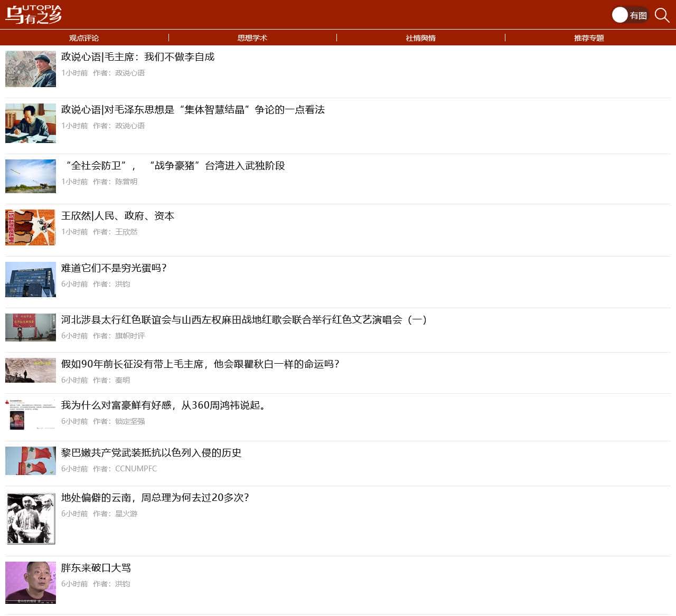This screenshot has height=616, width=676.
Task: Click the 胖东来 video thumbnail
Action: click(x=30, y=583)
